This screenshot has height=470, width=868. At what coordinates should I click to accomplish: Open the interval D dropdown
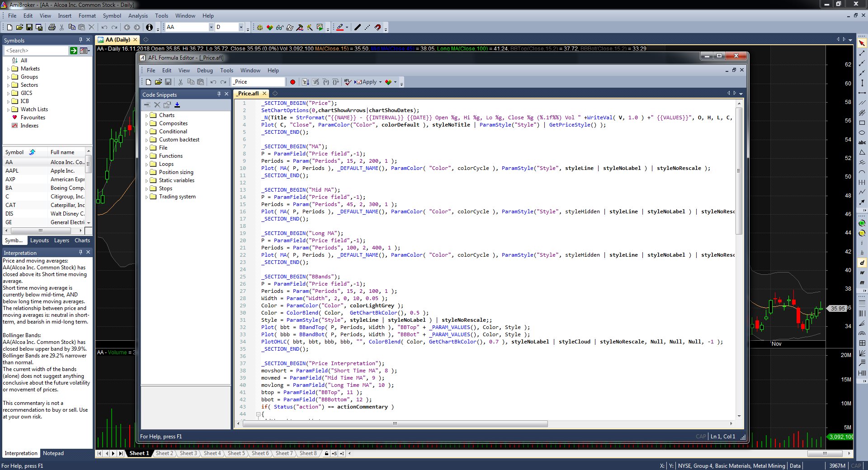click(x=241, y=28)
